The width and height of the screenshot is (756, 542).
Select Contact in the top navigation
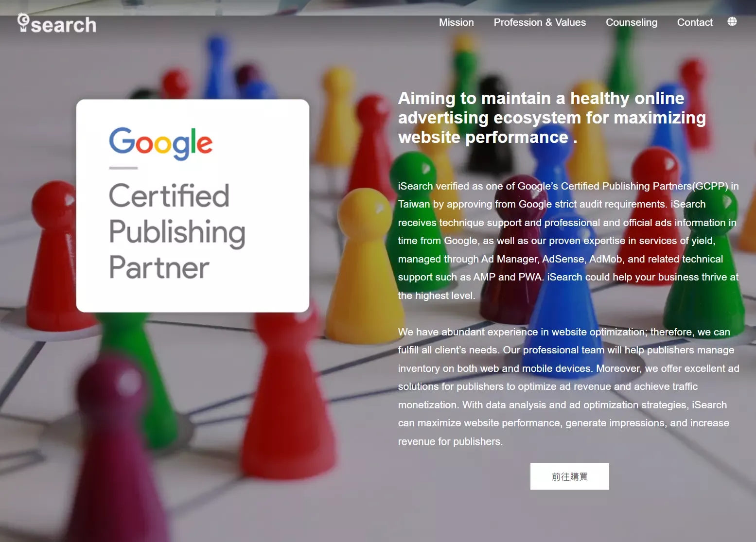pos(695,22)
